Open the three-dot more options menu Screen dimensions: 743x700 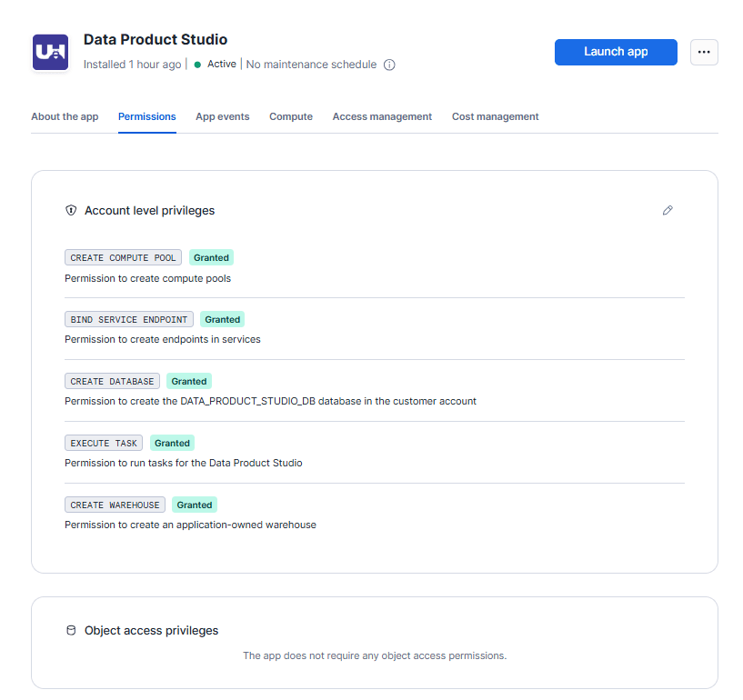pos(704,52)
